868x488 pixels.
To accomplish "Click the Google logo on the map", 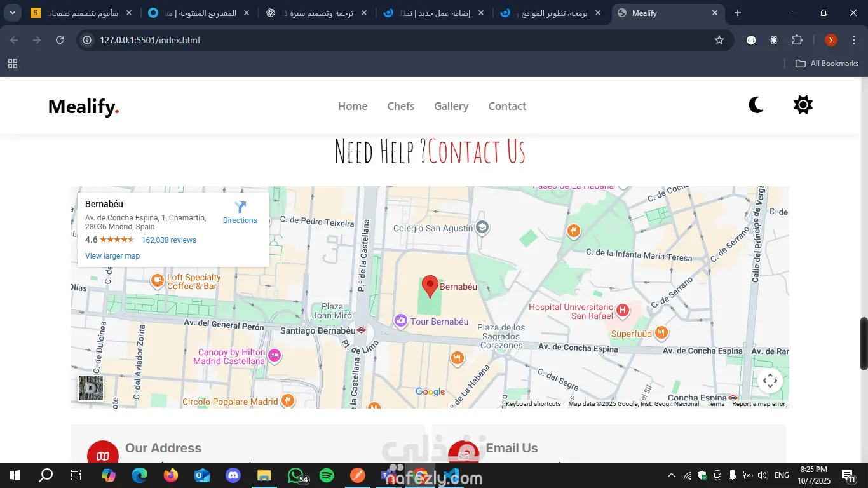I will pos(430,392).
